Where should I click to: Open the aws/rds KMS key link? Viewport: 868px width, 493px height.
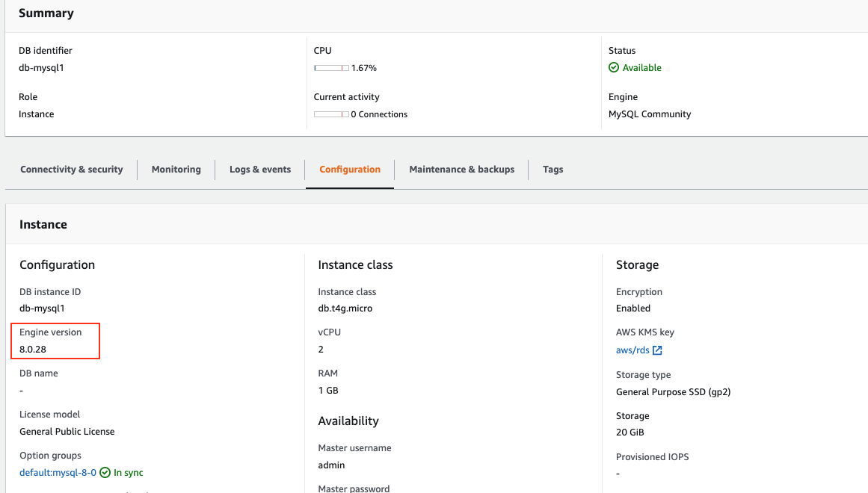632,350
